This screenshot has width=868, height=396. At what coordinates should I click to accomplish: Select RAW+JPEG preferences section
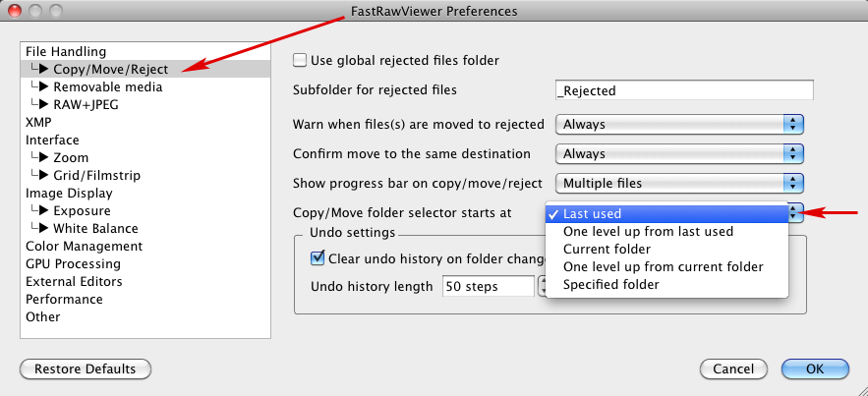point(86,105)
